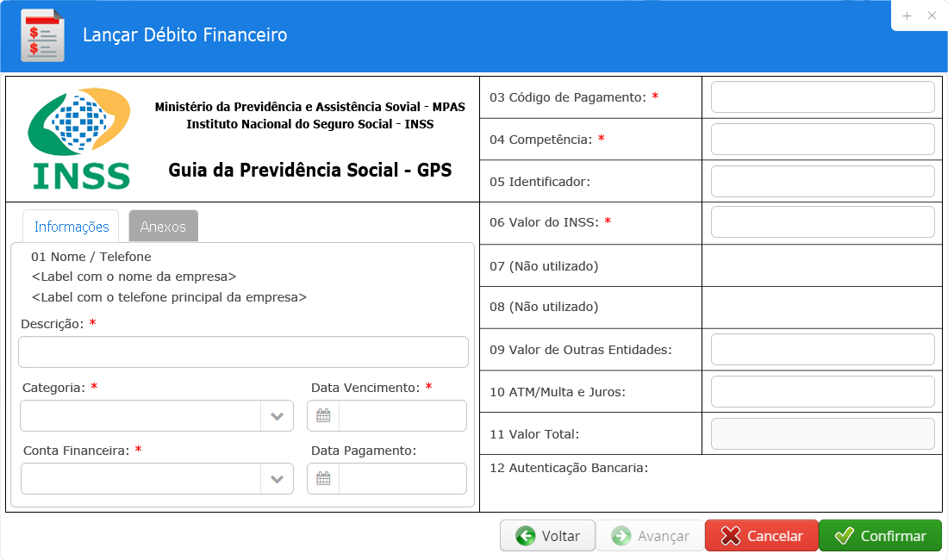Screen dimensions: 948x560
Task: Click the invoice document icon in header
Action: [42, 35]
